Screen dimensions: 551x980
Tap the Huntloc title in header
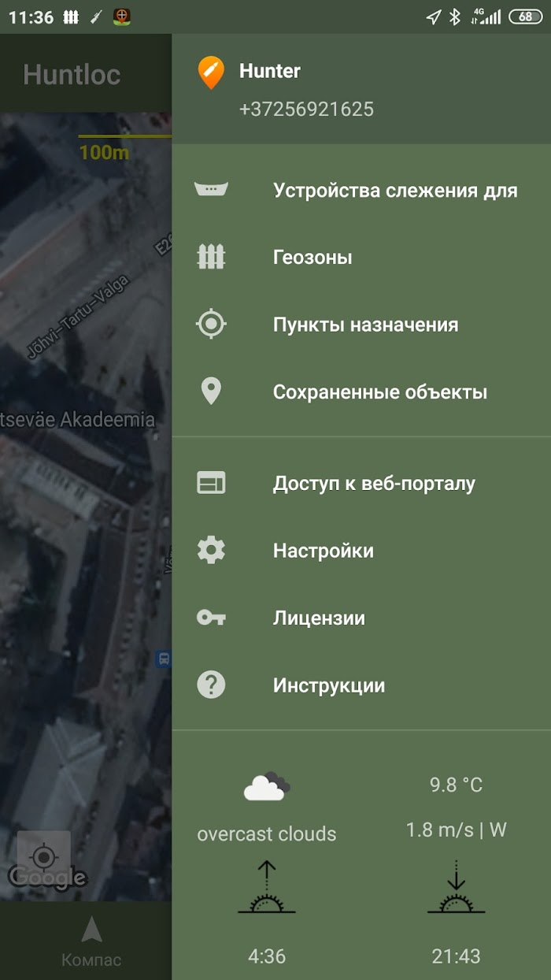coord(72,75)
